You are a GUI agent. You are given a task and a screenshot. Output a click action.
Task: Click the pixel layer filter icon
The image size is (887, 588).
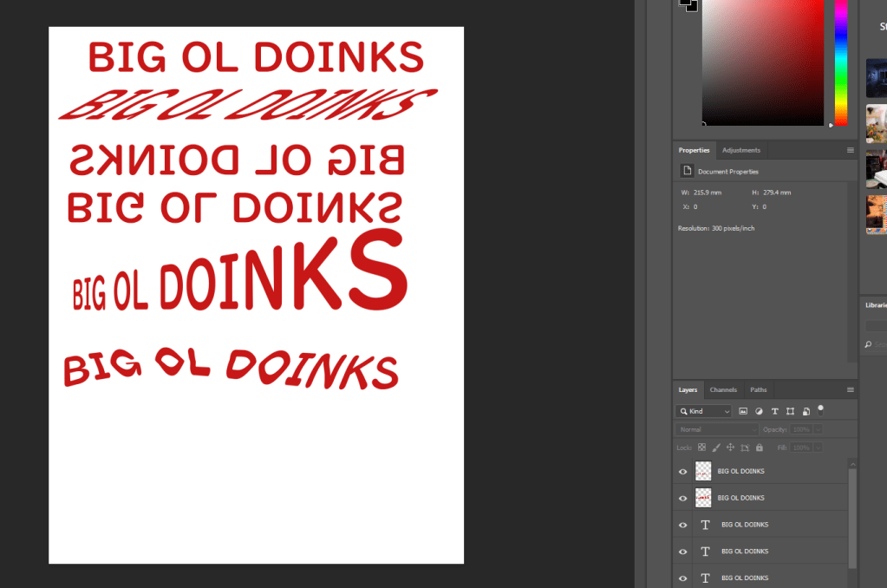coord(743,411)
